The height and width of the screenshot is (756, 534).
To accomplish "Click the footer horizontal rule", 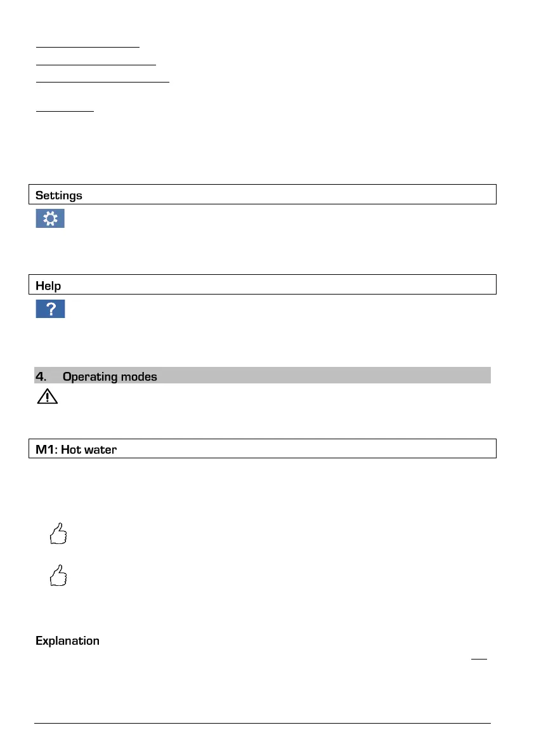I will click(x=263, y=723).
